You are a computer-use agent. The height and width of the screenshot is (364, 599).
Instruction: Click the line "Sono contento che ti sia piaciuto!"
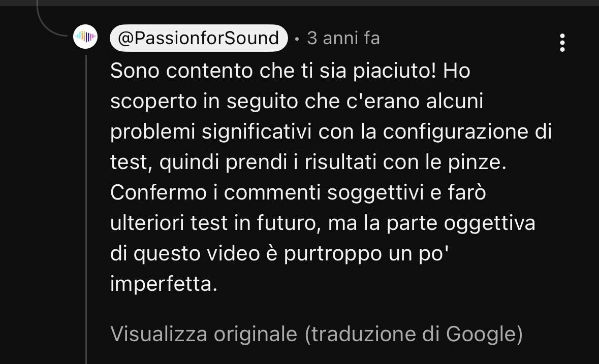(x=273, y=72)
